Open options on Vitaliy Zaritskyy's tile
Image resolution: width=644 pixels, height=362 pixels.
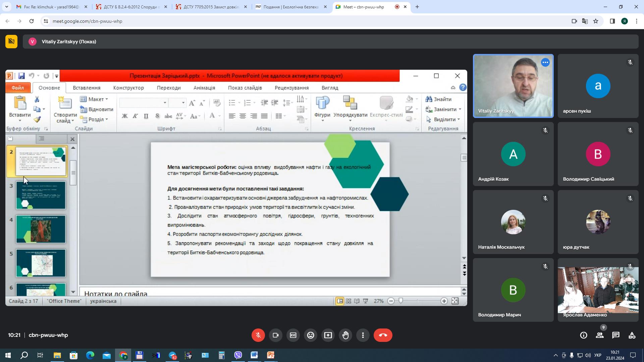545,62
